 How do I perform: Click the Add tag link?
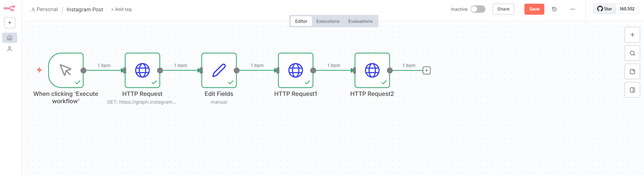click(121, 9)
